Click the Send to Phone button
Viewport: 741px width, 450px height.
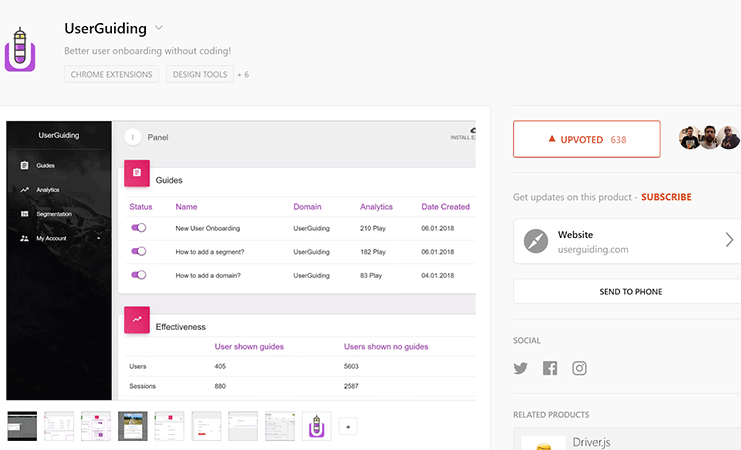pyautogui.click(x=627, y=292)
